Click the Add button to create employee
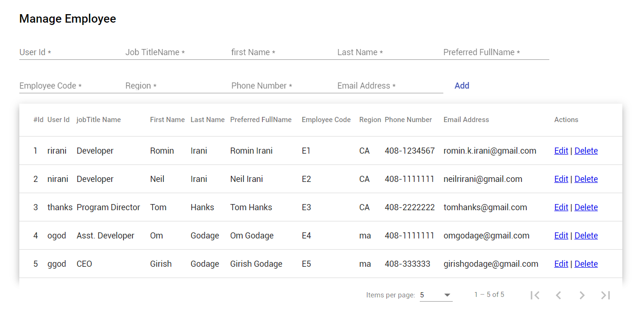The image size is (644, 312). 462,85
